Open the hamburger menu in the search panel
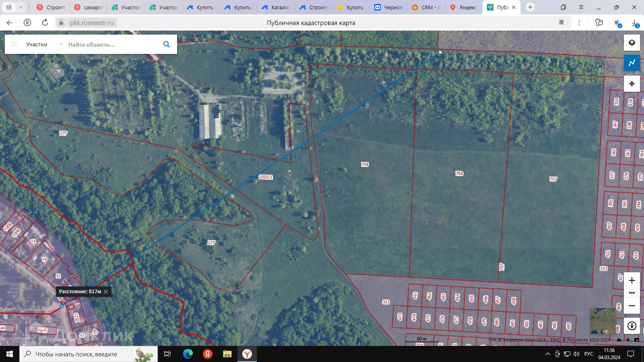The image size is (644, 362). (14, 44)
